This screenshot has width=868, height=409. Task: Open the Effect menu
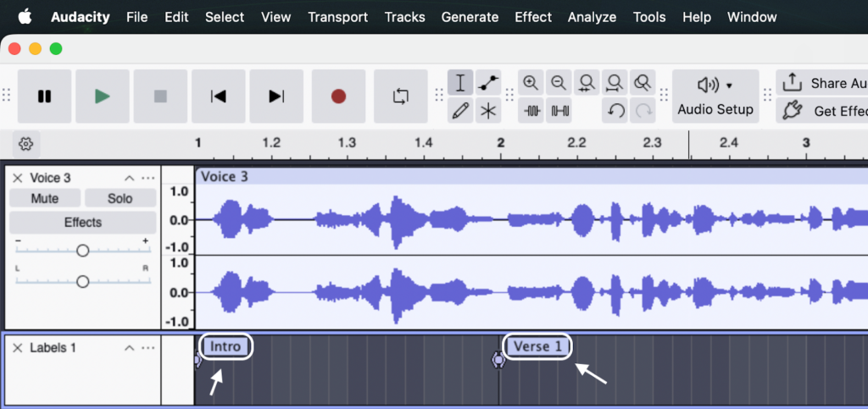tap(532, 17)
